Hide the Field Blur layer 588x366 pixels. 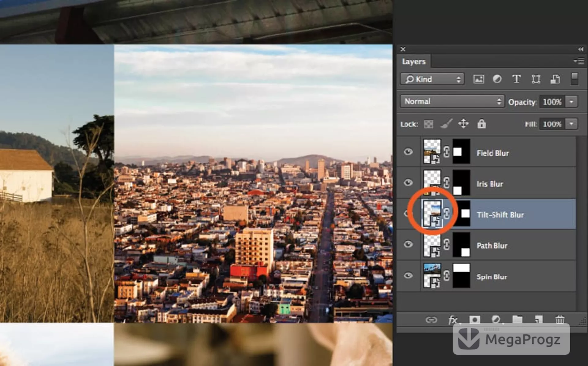tap(408, 152)
